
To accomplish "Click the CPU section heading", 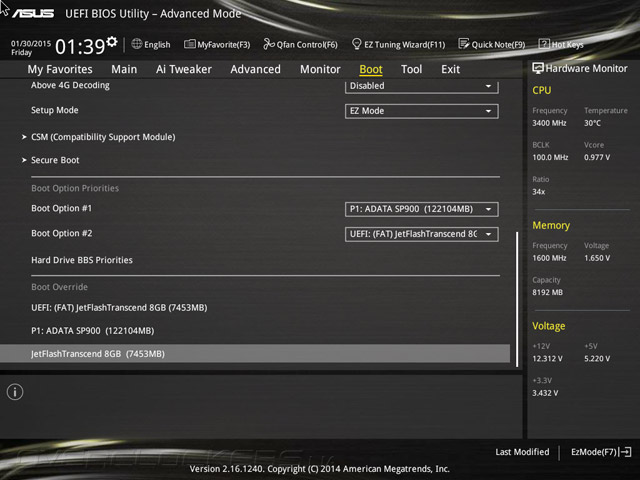I will (542, 90).
